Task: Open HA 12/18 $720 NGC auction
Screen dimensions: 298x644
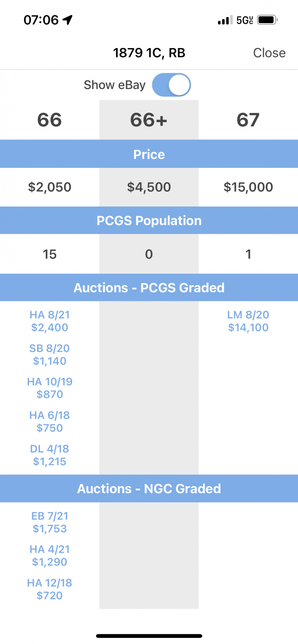Action: [x=50, y=589]
